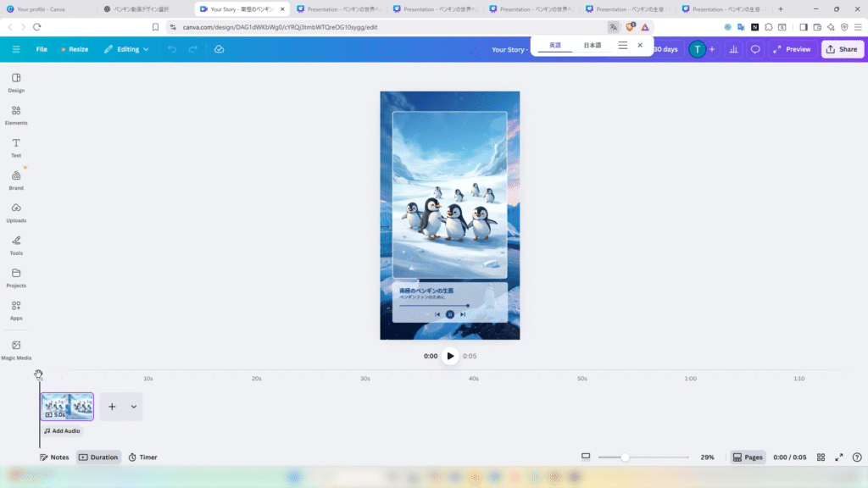Expand the add page options chevron
The height and width of the screenshot is (488, 868).
click(133, 407)
